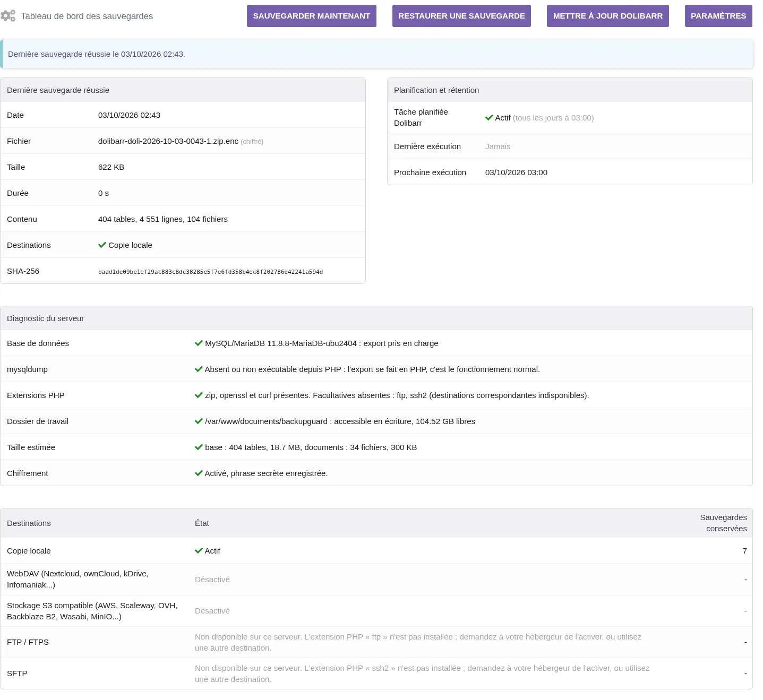The width and height of the screenshot is (763, 700).
Task: Click the checkmark in the Chiffrement row
Action: pyautogui.click(x=199, y=473)
